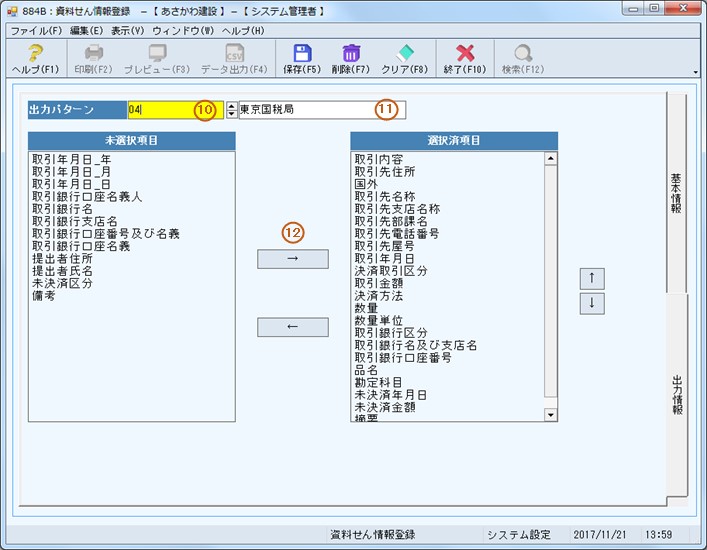The width and height of the screenshot is (707, 550).
Task: Open the ファイル(F) menu
Action: point(36,31)
